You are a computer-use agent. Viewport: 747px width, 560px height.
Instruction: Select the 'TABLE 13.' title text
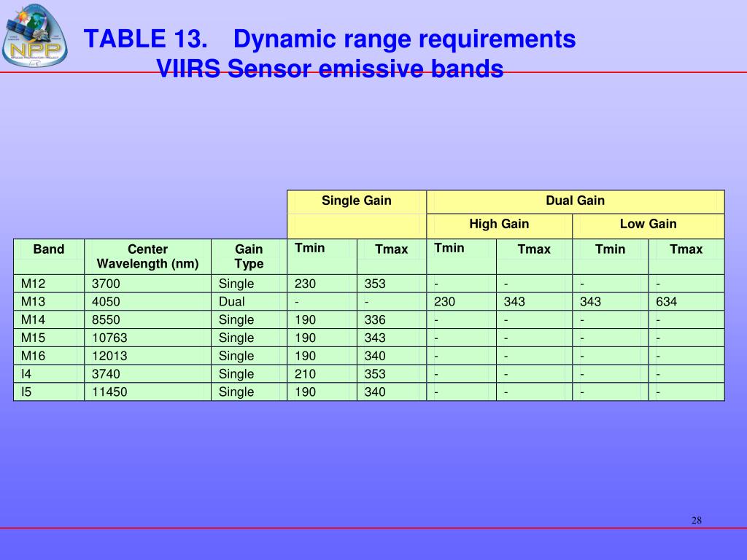(x=146, y=39)
